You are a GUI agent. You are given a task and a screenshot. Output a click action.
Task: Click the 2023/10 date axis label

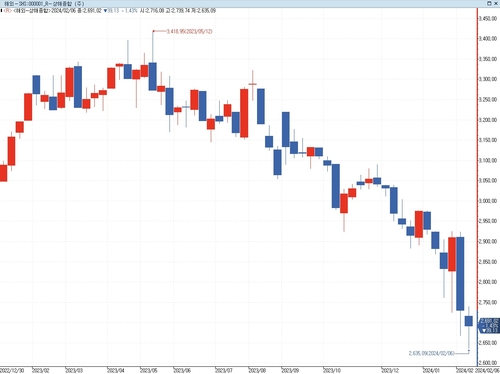point(332,371)
